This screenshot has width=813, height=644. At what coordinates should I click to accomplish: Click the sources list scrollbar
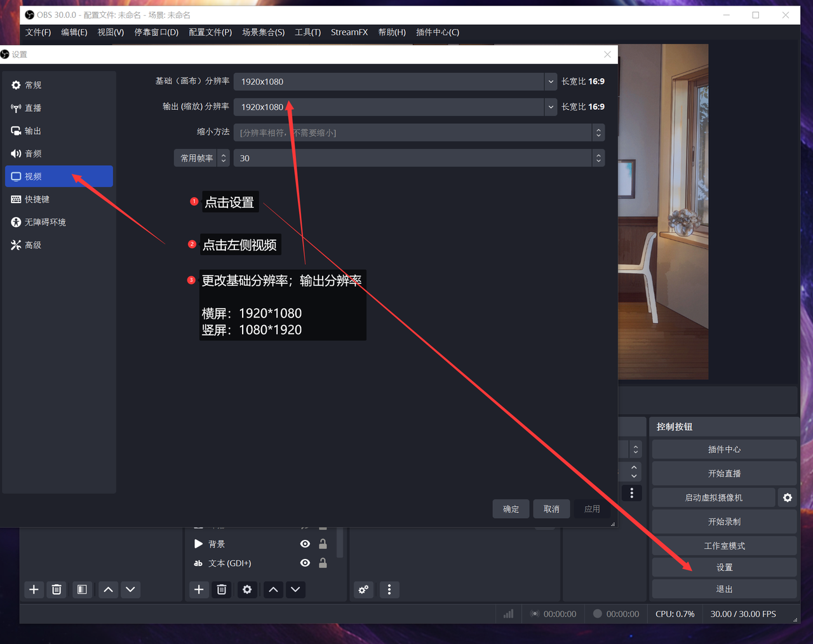pos(340,542)
